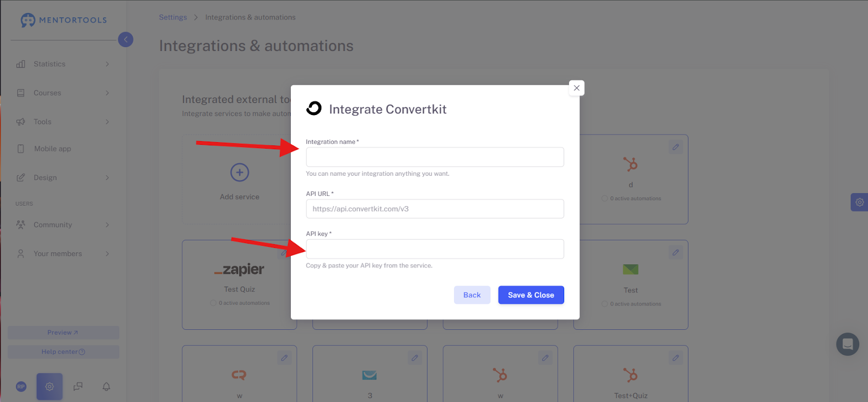Click the Save & Close button
This screenshot has height=402, width=868.
point(531,295)
